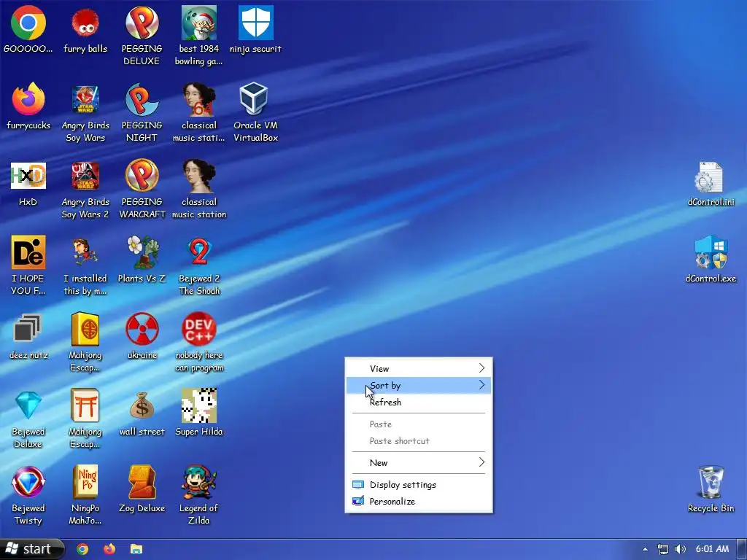
Task: Open the volume speaker tray icon
Action: [681, 549]
